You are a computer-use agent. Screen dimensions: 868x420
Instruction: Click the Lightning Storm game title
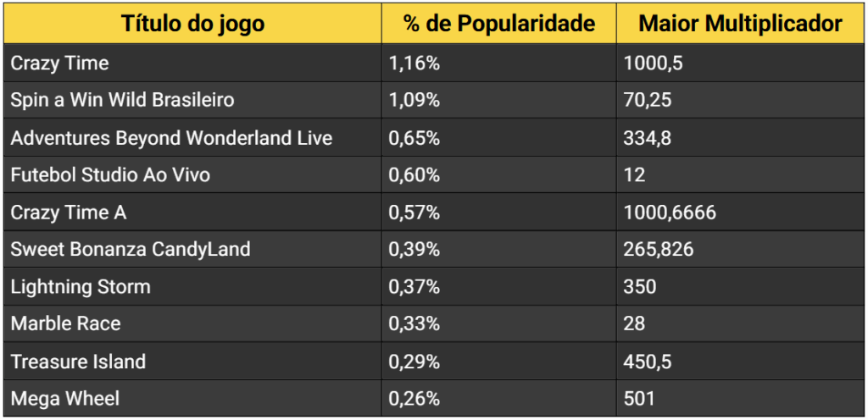point(81,287)
